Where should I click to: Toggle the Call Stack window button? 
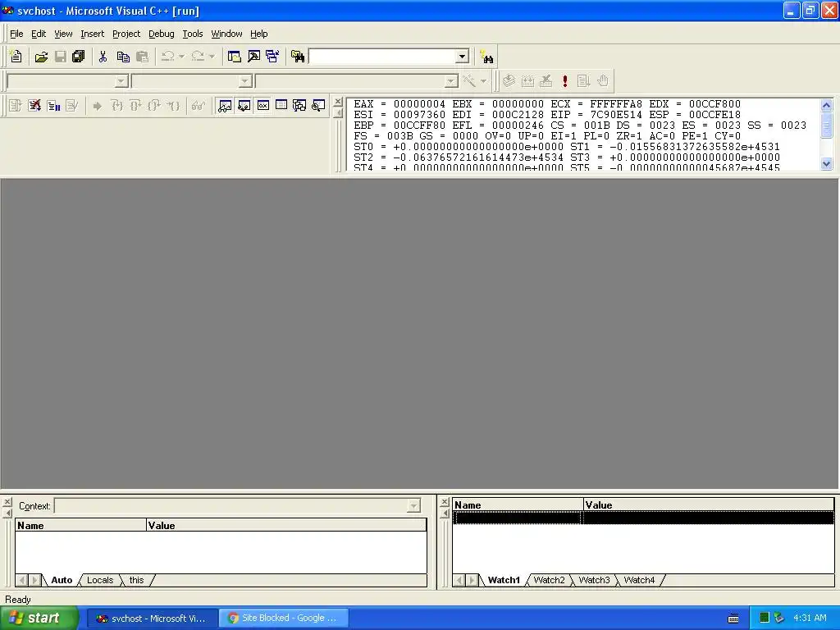point(299,106)
